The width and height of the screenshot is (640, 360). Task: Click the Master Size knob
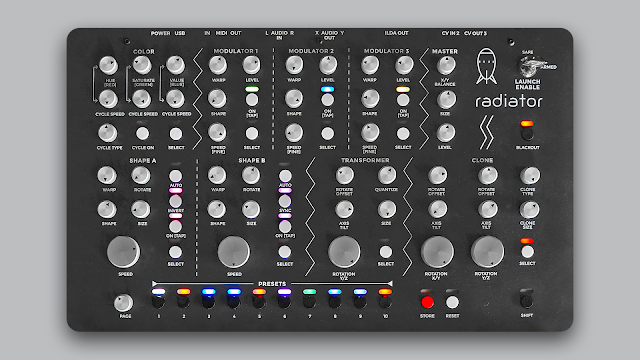pyautogui.click(x=446, y=99)
